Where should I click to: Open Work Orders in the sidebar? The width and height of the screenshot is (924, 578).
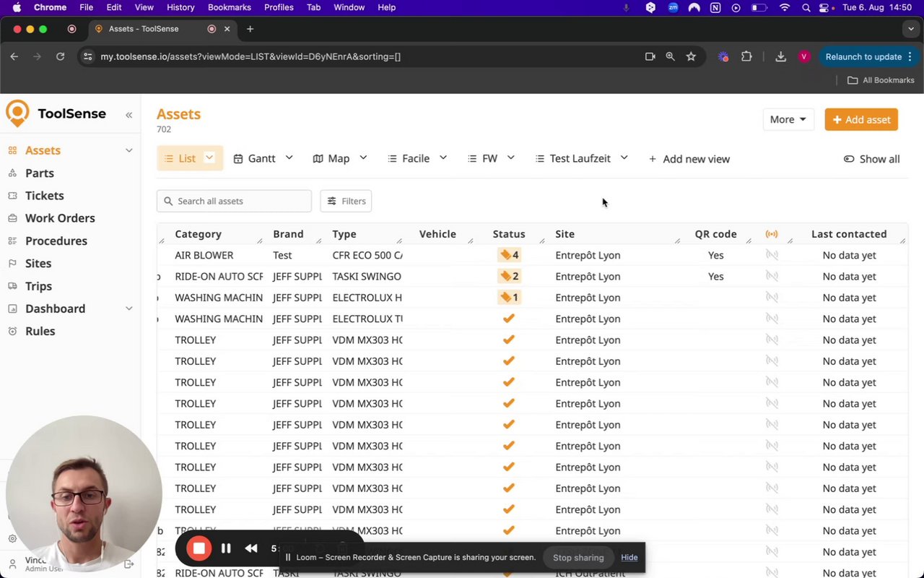60,218
